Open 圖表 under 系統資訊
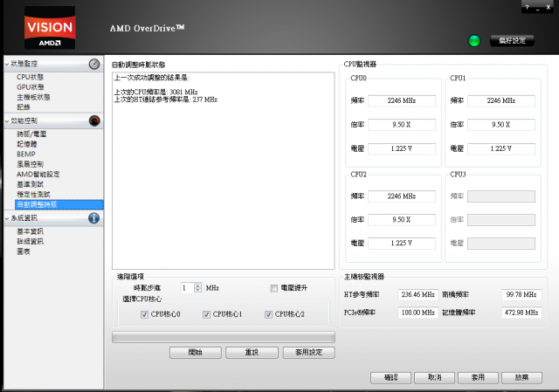Image resolution: width=559 pixels, height=392 pixels. 24,251
